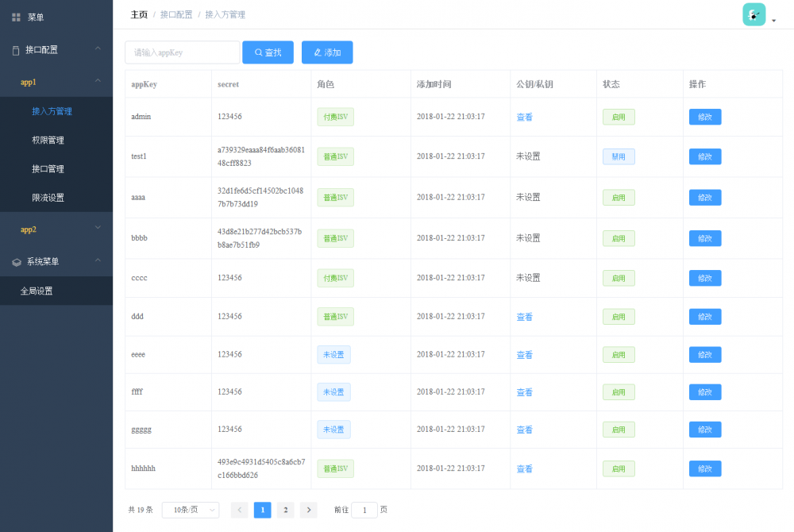The image size is (794, 532).
Task: Click the icon beside 系统菜单 in sidebar
Action: tap(16, 261)
